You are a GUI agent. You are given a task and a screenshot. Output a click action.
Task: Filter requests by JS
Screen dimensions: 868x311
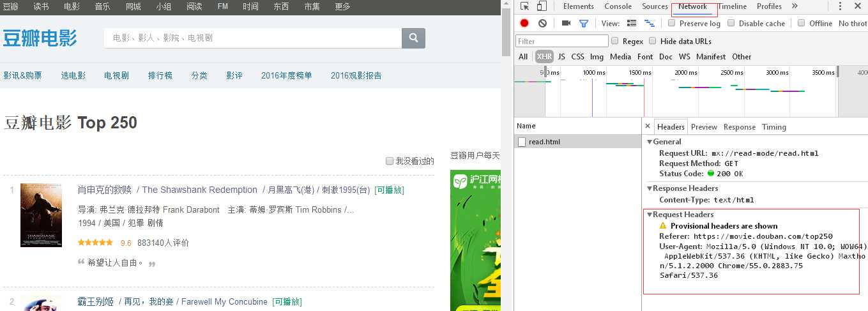(x=561, y=57)
